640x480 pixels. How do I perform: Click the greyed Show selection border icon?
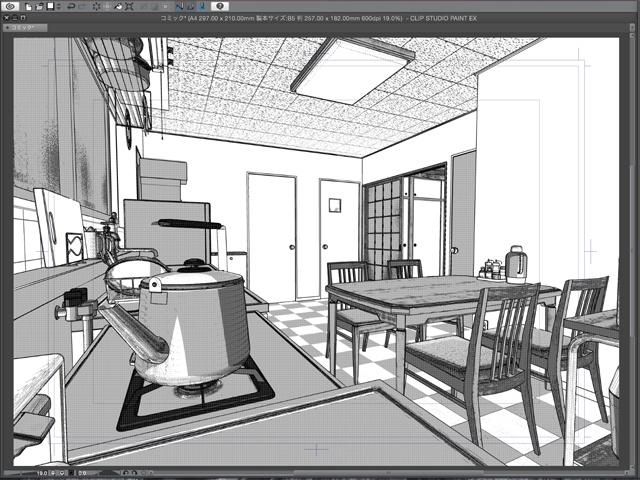click(x=165, y=7)
